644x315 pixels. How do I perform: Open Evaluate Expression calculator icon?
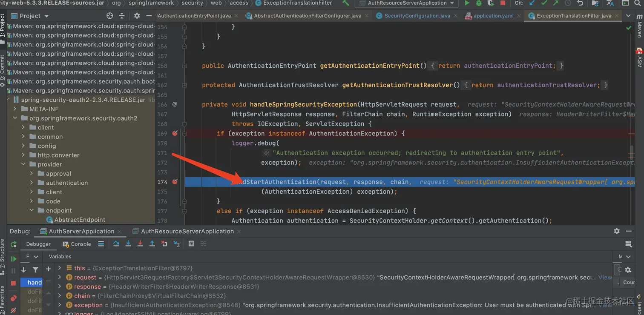pyautogui.click(x=191, y=243)
